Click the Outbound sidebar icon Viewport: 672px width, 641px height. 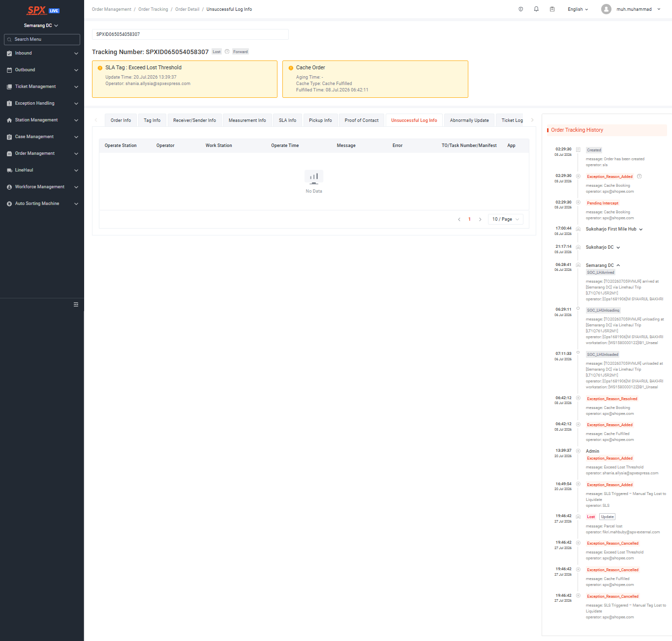pyautogui.click(x=9, y=70)
